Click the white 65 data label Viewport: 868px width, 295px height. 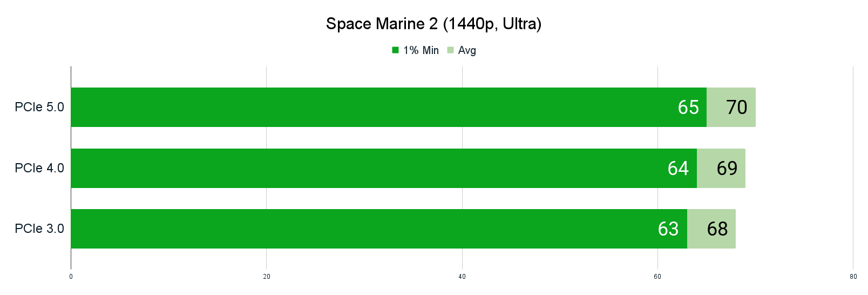688,107
